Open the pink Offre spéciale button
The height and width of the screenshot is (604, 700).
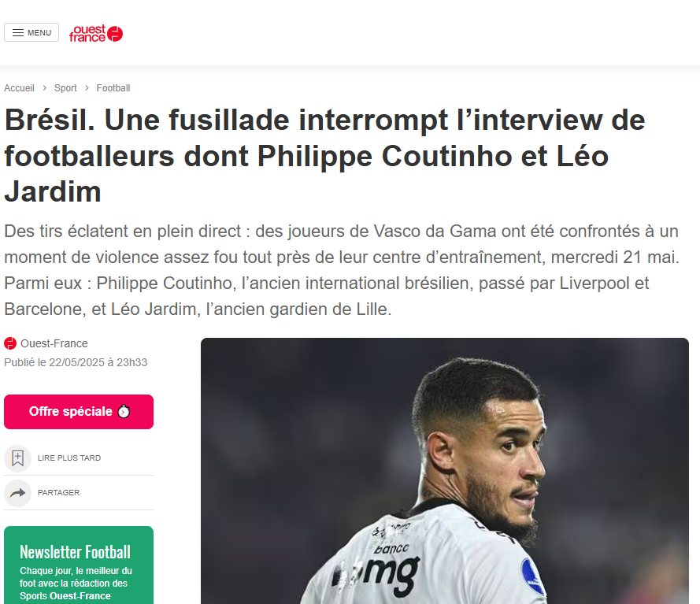coord(79,412)
